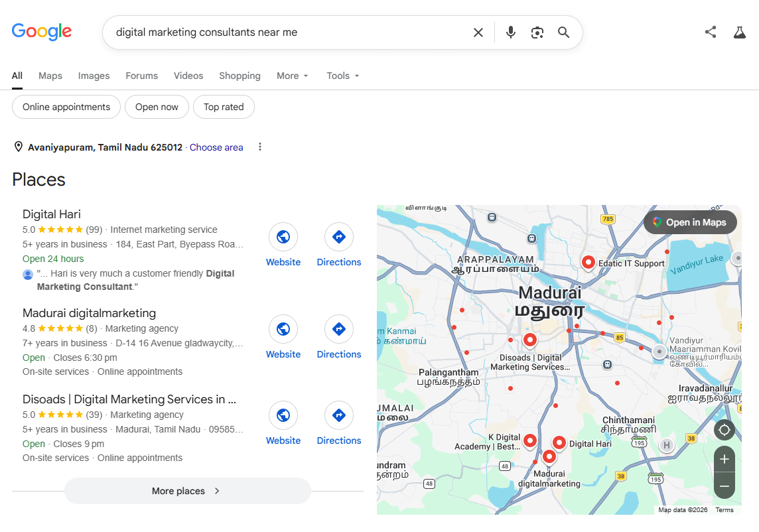Open Website icon for Madurai digitalmarketing
Screen dimensions: 759x532
click(x=283, y=329)
